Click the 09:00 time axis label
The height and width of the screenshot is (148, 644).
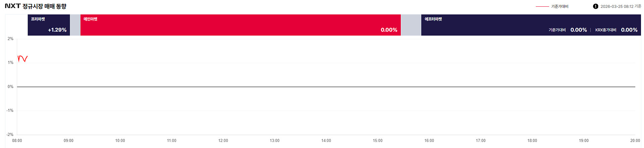(x=68, y=141)
